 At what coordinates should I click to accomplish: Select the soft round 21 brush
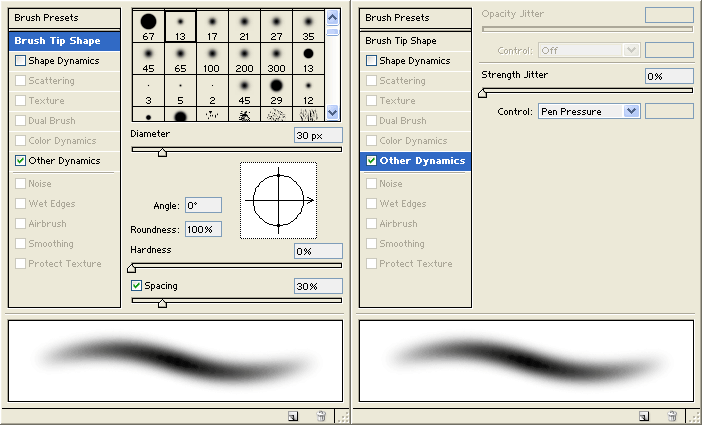point(244,26)
